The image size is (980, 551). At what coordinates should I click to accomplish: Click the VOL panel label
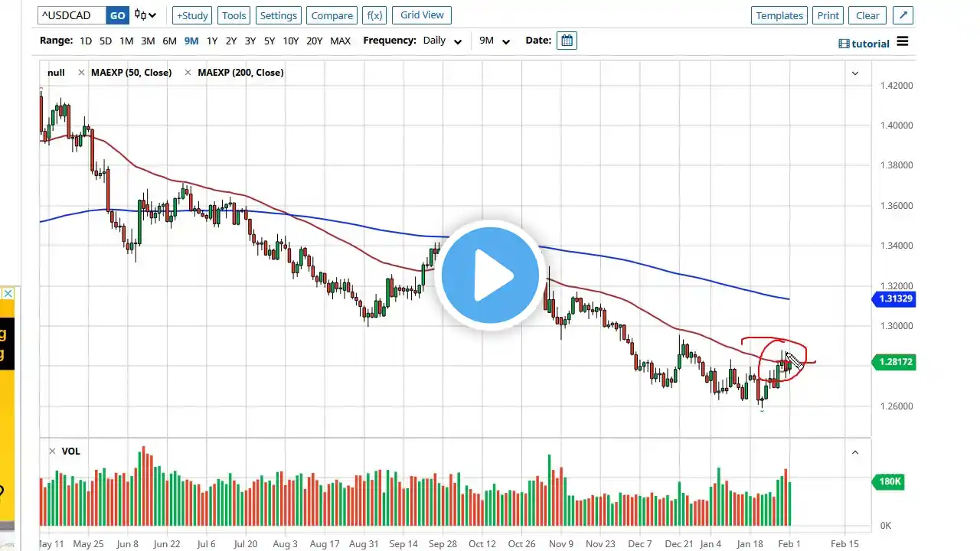pos(70,452)
